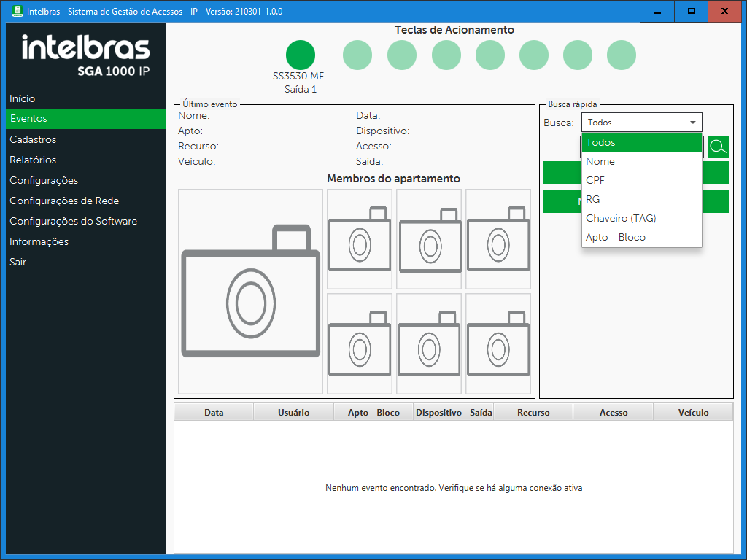The width and height of the screenshot is (747, 560).
Task: Click the magnifying glass search icon
Action: (718, 147)
